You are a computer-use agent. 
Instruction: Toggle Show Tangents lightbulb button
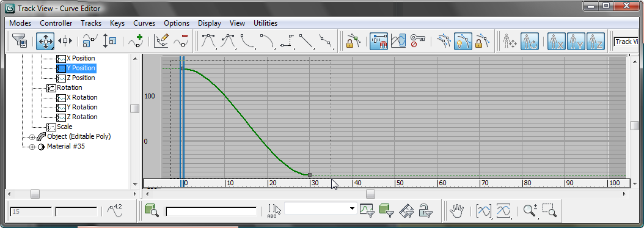[x=463, y=41]
